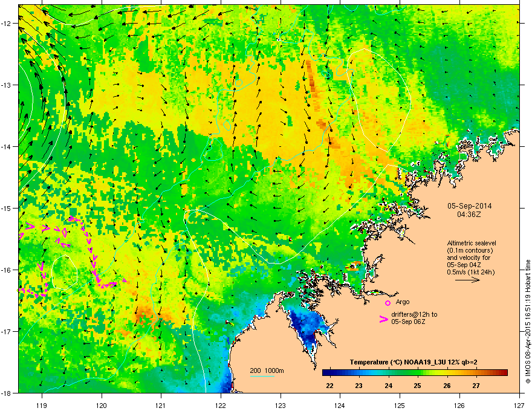Screen dimensions: 532x411
Task: Click color bar tick label '27'
Action: pyautogui.click(x=476, y=386)
